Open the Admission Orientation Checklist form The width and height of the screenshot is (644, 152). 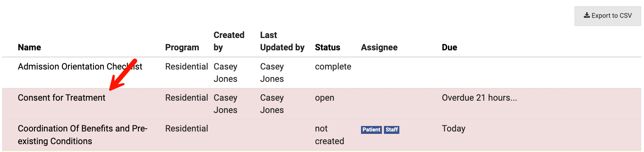pos(80,66)
